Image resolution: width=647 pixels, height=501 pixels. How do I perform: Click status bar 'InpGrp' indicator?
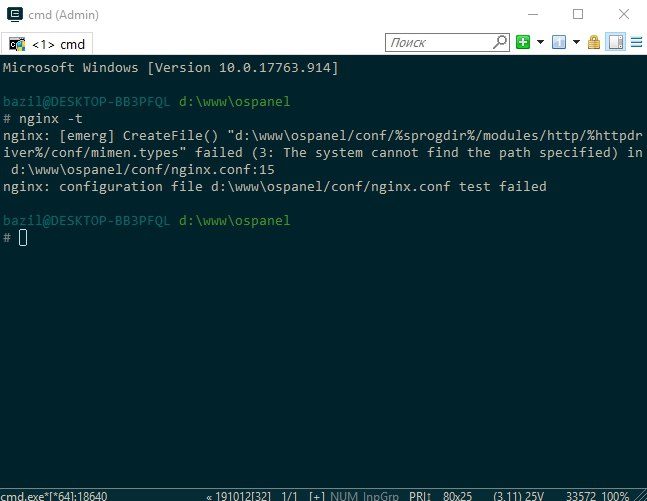[381, 496]
